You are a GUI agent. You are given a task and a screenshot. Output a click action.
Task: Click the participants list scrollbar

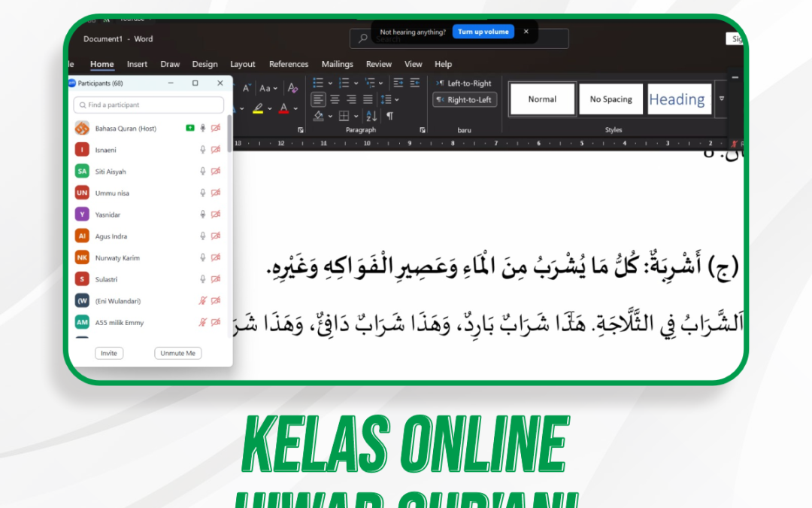(x=229, y=134)
